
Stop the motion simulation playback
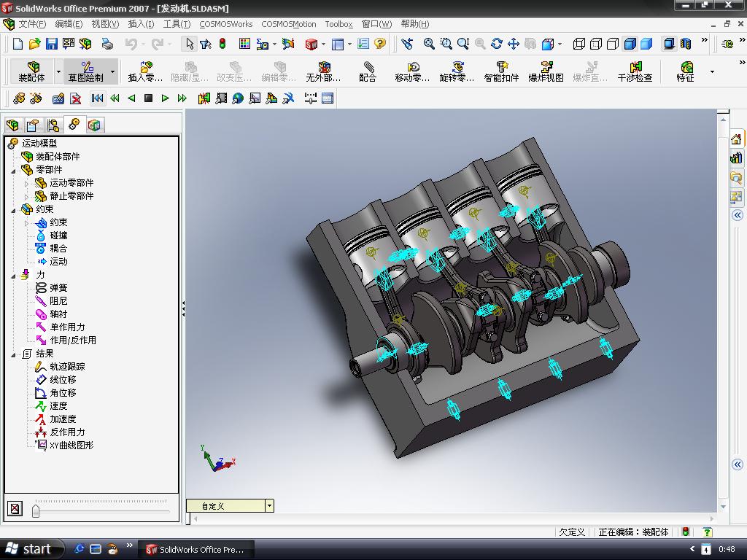tap(148, 98)
